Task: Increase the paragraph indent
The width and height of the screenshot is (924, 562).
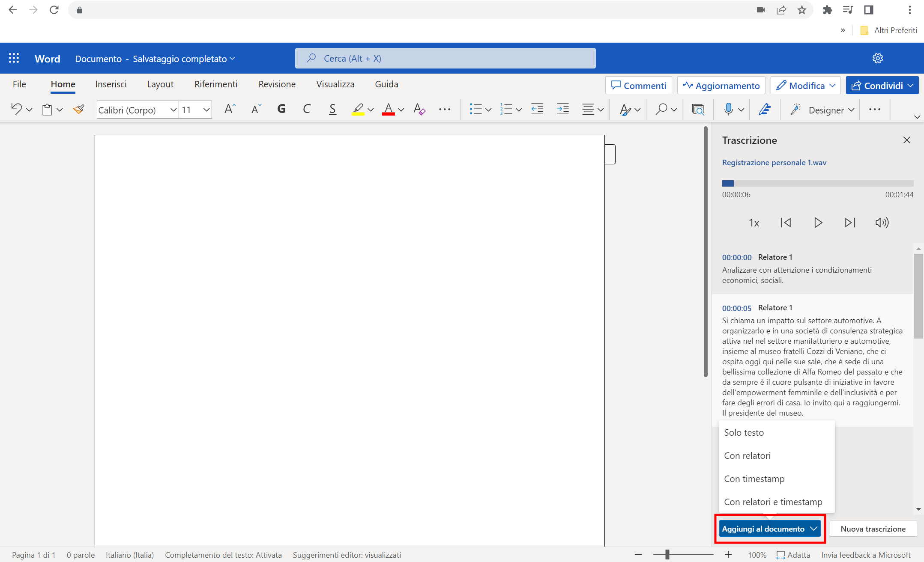Action: point(562,110)
